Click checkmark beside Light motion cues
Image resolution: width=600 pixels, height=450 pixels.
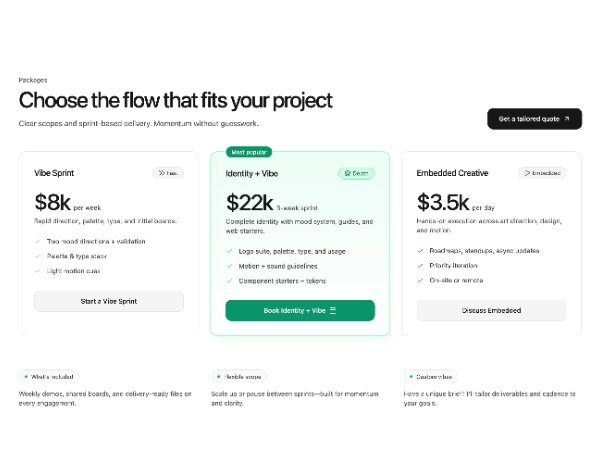point(38,270)
